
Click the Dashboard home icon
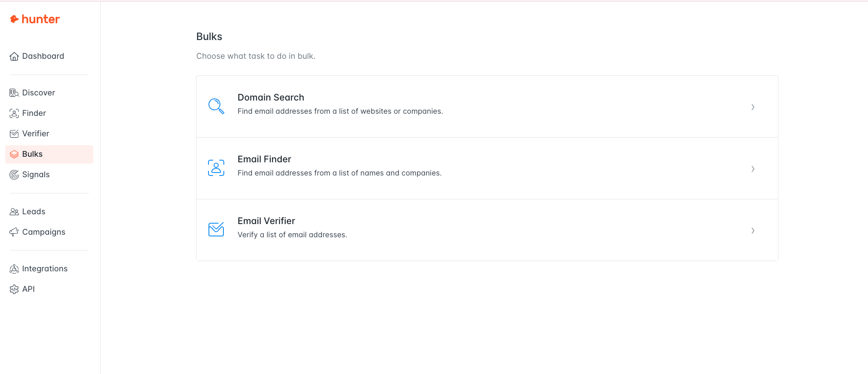(14, 56)
